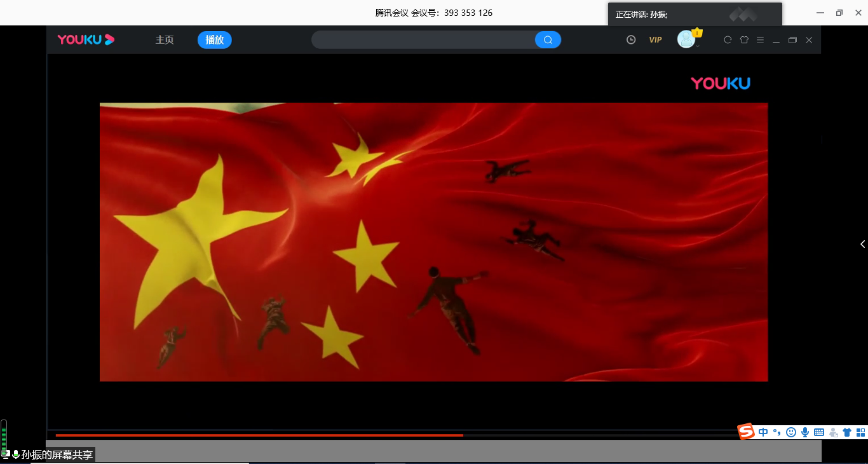This screenshot has height=464, width=868.
Task: Click the Sogou S input method logo
Action: pos(746,431)
